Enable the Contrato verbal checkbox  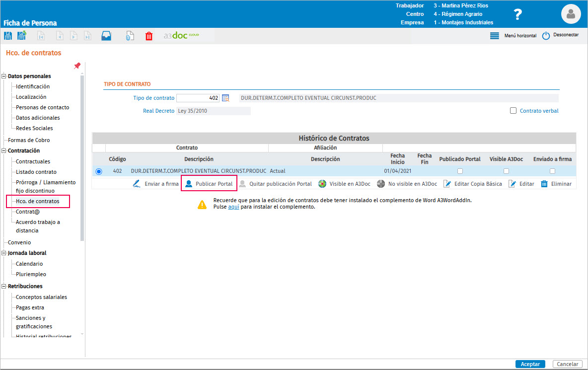(513, 111)
